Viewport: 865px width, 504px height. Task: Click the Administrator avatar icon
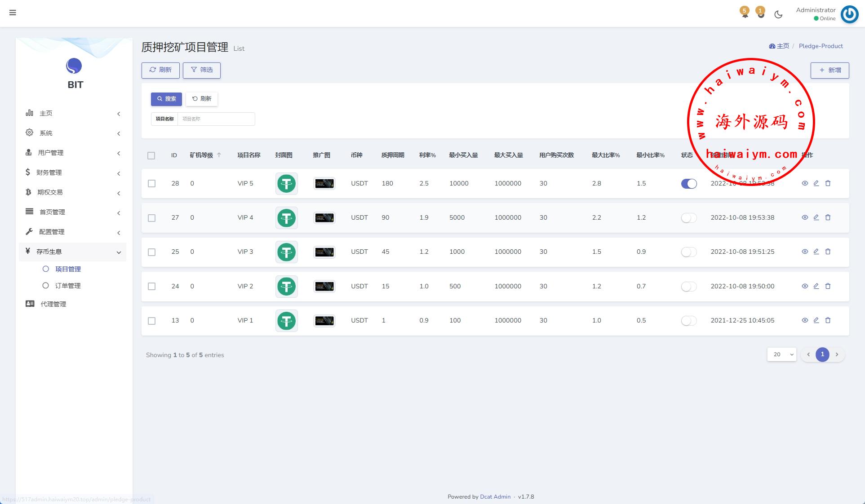tap(849, 14)
